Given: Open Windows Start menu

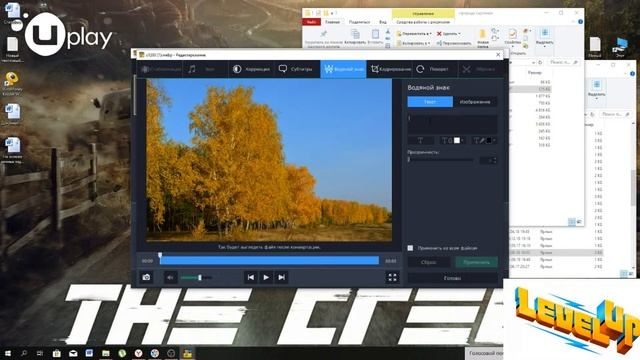Looking at the screenshot, I should click(x=8, y=353).
